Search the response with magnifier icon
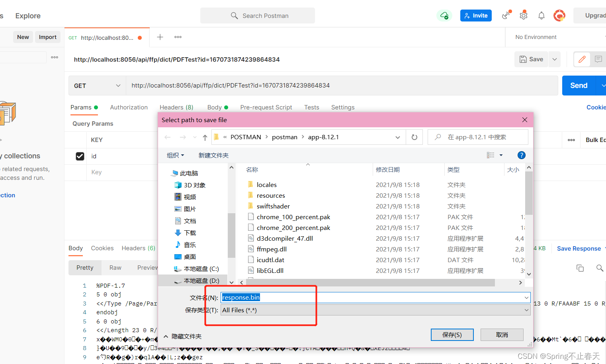Screen dimensions: 606x364 (600, 268)
